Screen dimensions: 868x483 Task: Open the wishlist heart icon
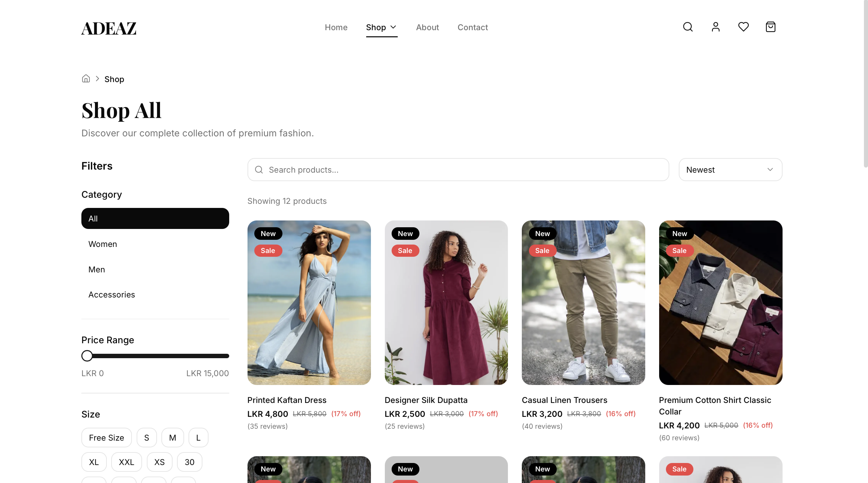pos(743,27)
